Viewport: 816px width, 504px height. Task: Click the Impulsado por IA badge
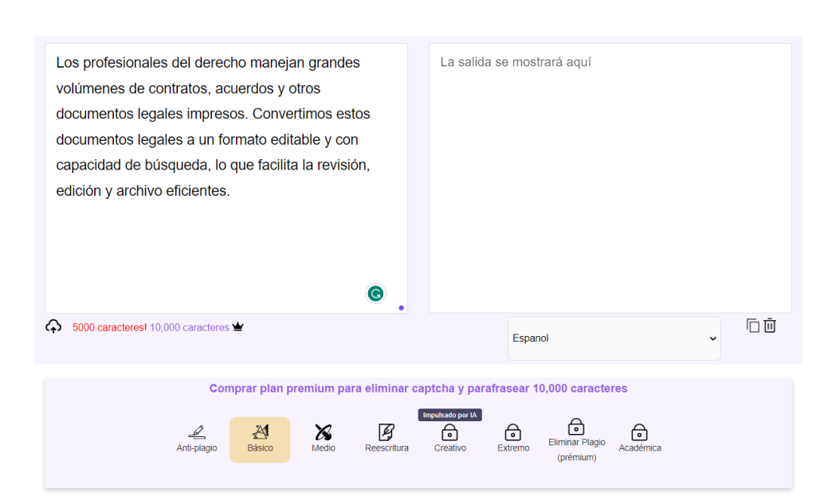point(450,415)
